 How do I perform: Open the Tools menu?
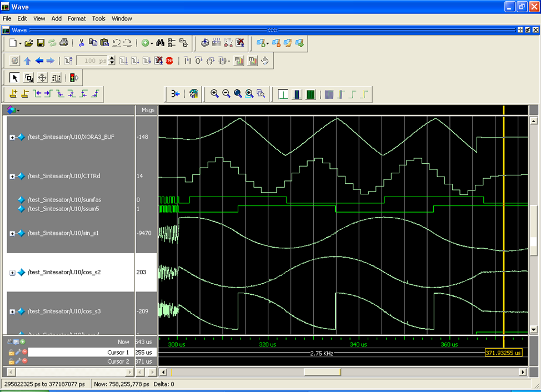click(x=98, y=19)
